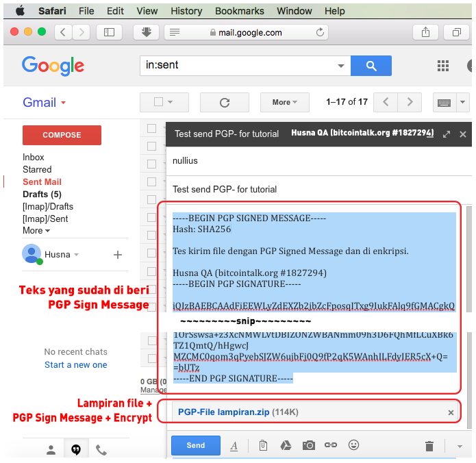Go to newer messages arrow
476x463 pixels.
386,102
